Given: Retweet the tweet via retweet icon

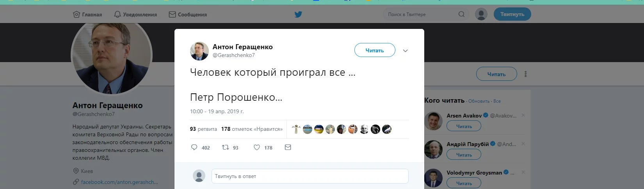Looking at the screenshot, I should [226, 148].
